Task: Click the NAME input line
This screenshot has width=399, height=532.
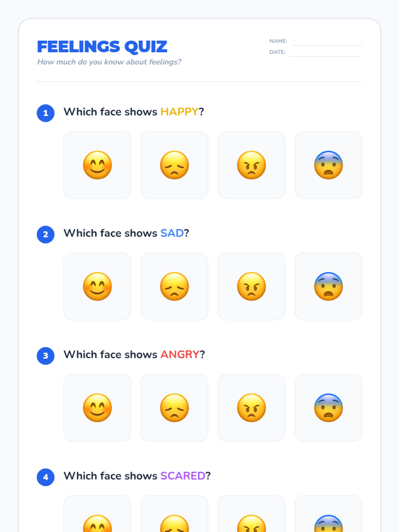Action: click(x=327, y=42)
